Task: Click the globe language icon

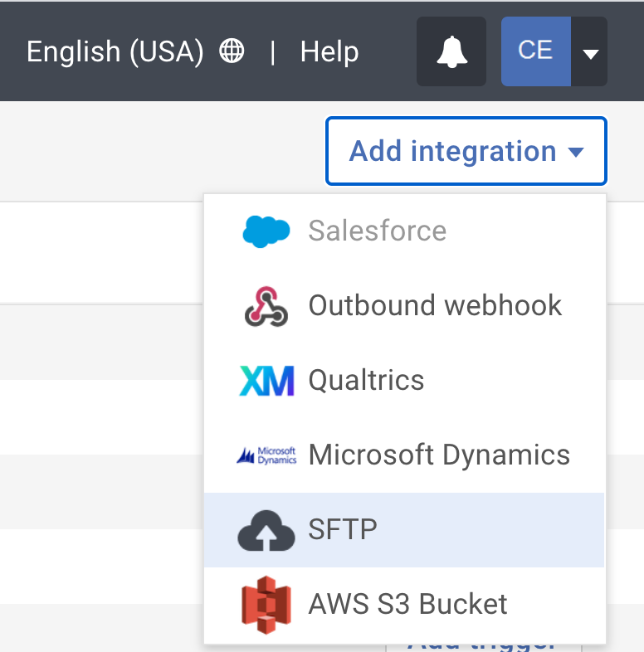Action: click(232, 51)
